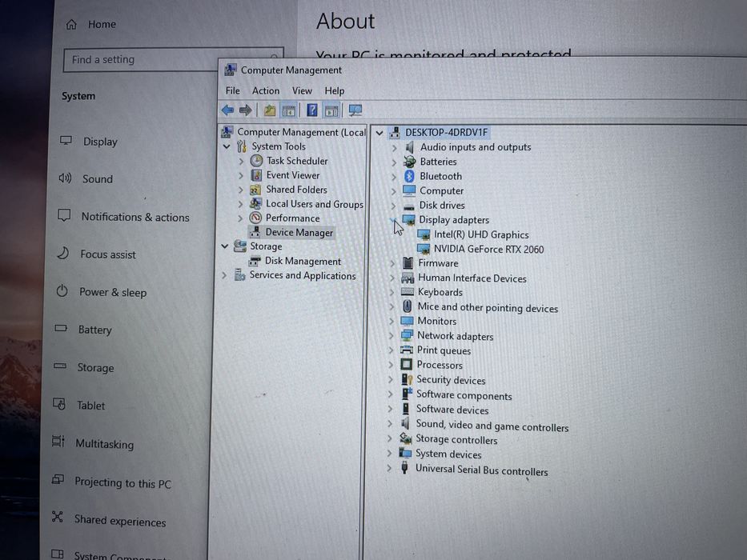Select the Computer device category row
Image resolution: width=747 pixels, height=560 pixels.
click(441, 191)
